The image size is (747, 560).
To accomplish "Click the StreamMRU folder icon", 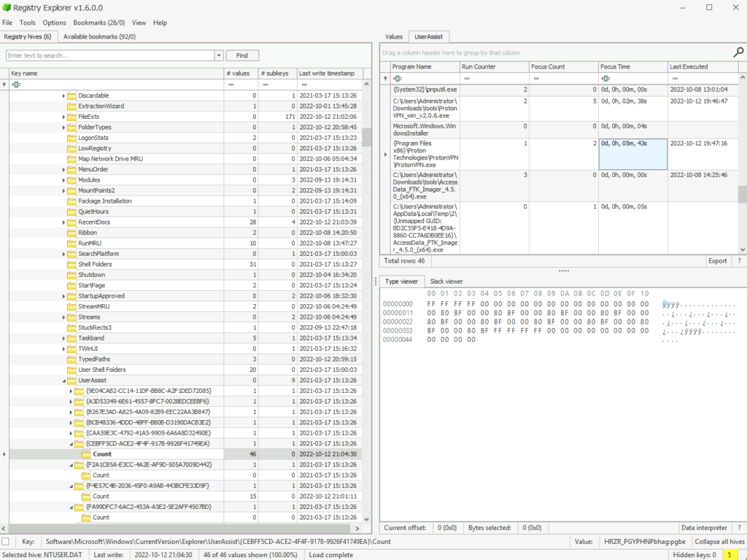I will point(71,307).
